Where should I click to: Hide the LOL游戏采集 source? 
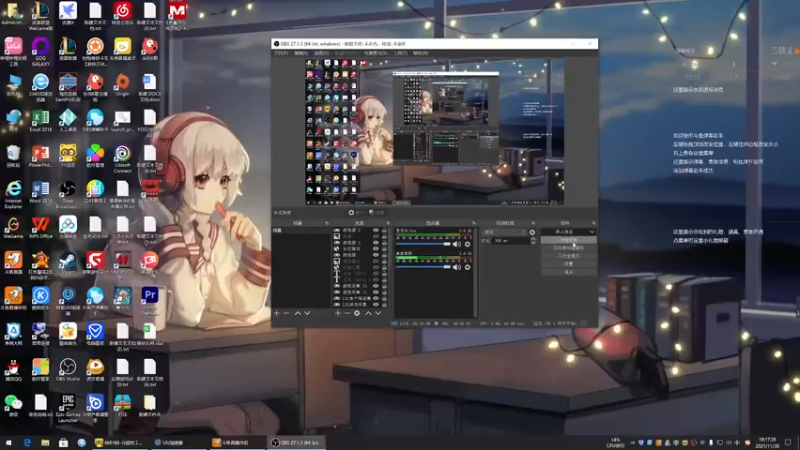376,305
